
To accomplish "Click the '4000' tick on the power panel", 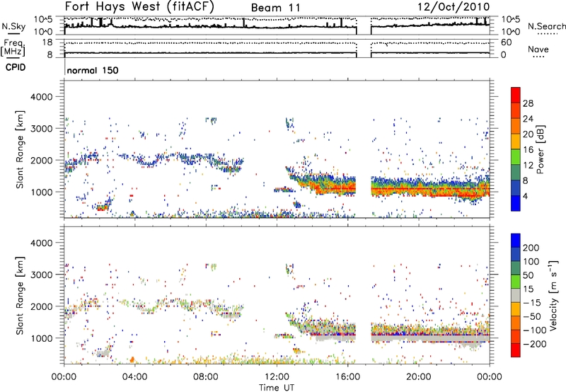I will [42, 97].
